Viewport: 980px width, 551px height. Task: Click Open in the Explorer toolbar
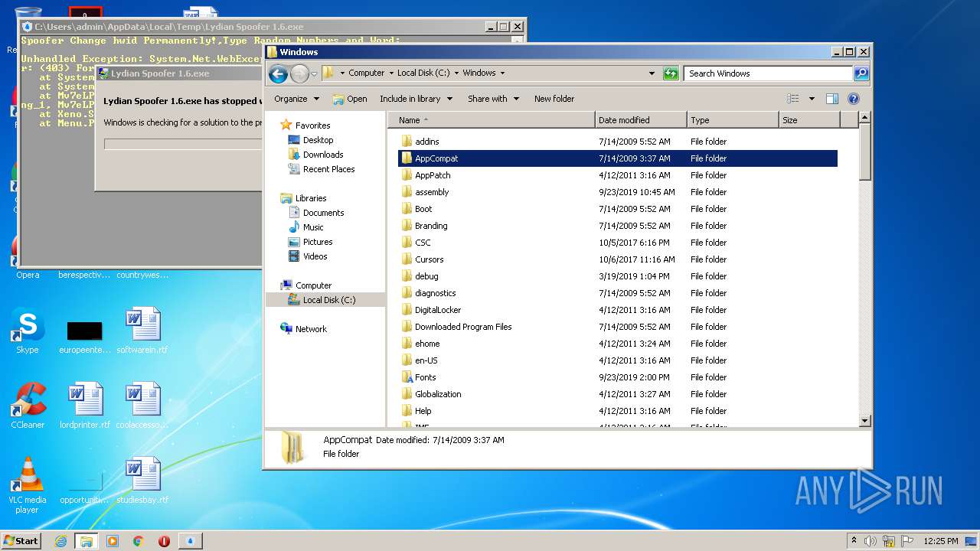tap(350, 99)
